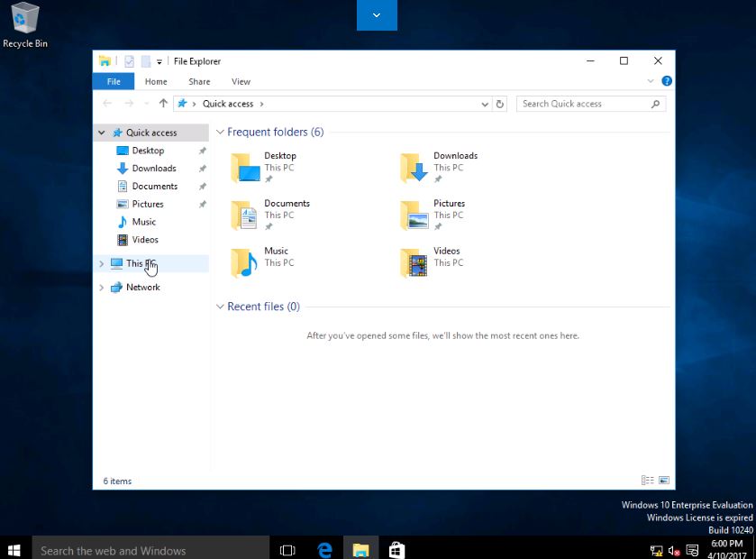Viewport: 756px width, 559px height.
Task: Open the Help question mark icon
Action: [667, 81]
